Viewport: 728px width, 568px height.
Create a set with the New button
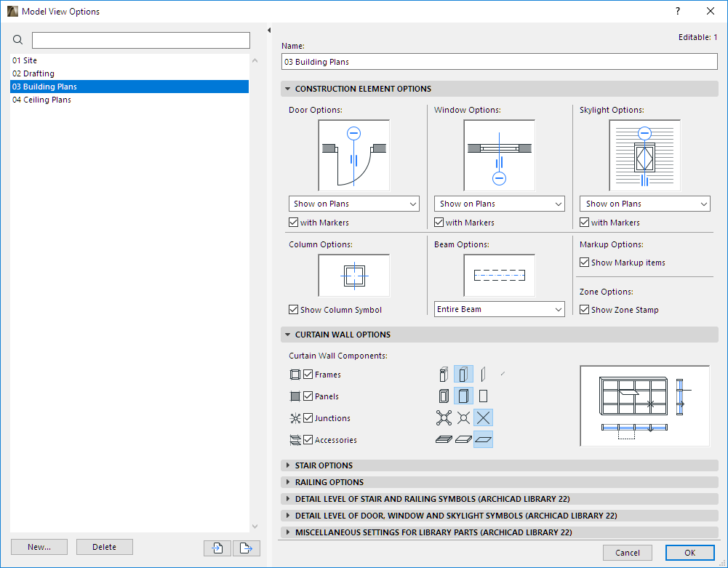pyautogui.click(x=39, y=547)
